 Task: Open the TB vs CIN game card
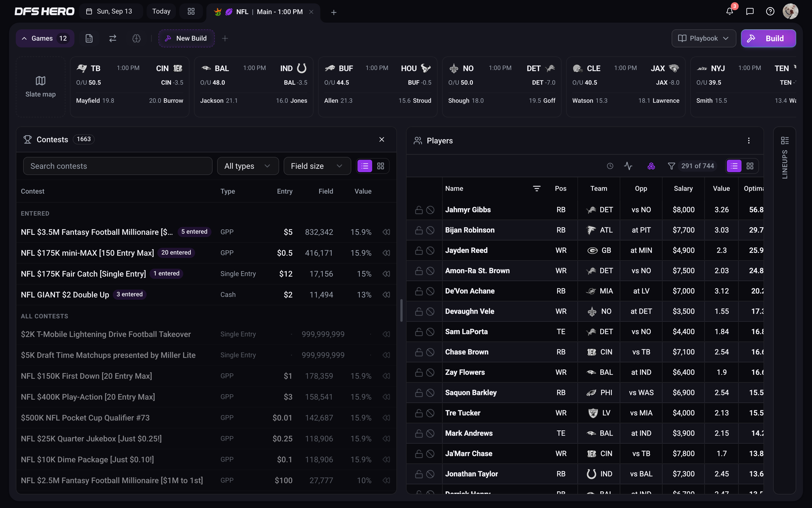point(129,87)
